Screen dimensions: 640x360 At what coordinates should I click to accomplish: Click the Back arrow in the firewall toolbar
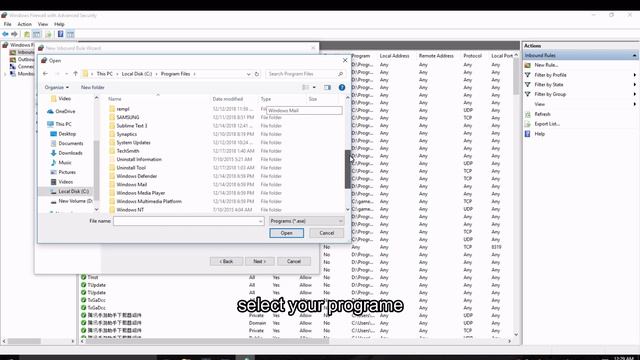[x=5, y=34]
